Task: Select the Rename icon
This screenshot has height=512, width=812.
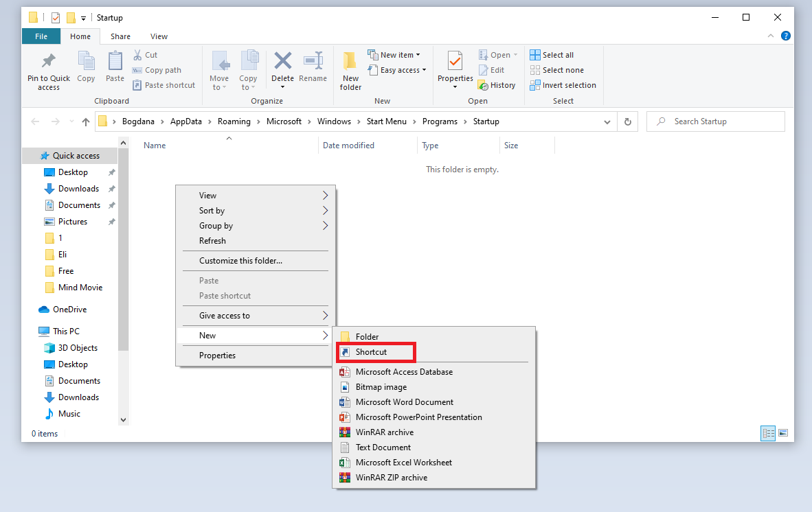Action: [x=313, y=65]
